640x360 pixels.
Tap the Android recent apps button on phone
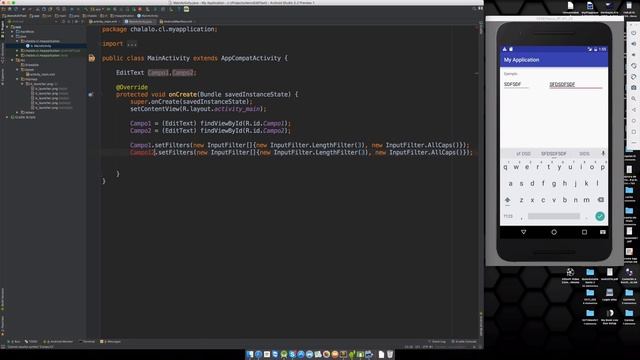584,232
